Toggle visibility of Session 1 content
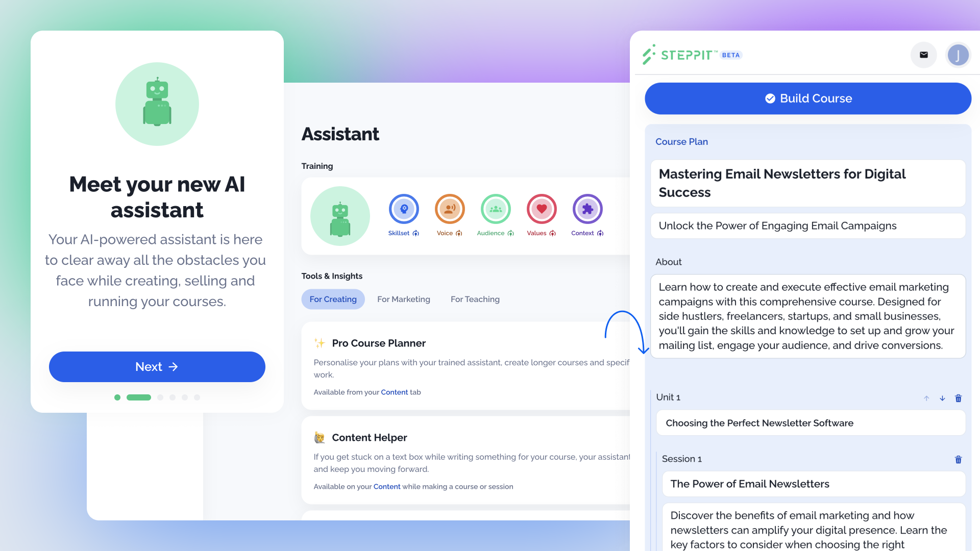Viewport: 980px width, 551px height. [x=683, y=459]
